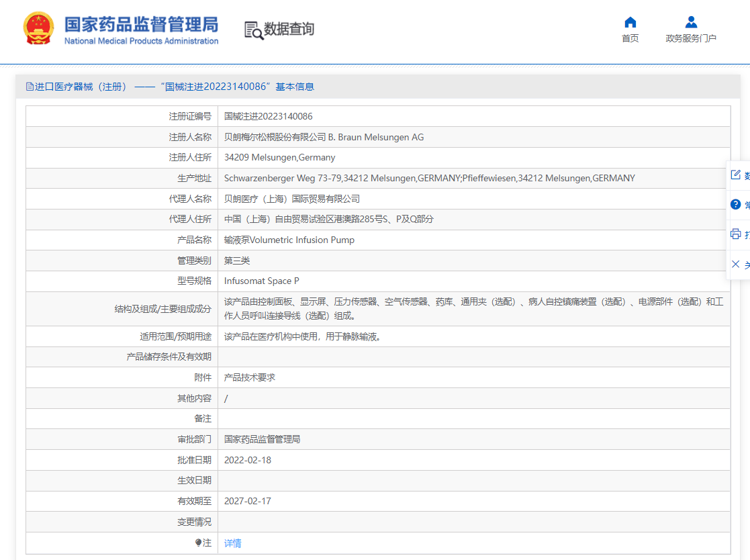Click the print sidebar icon
This screenshot has height=560, width=750.
[736, 234]
